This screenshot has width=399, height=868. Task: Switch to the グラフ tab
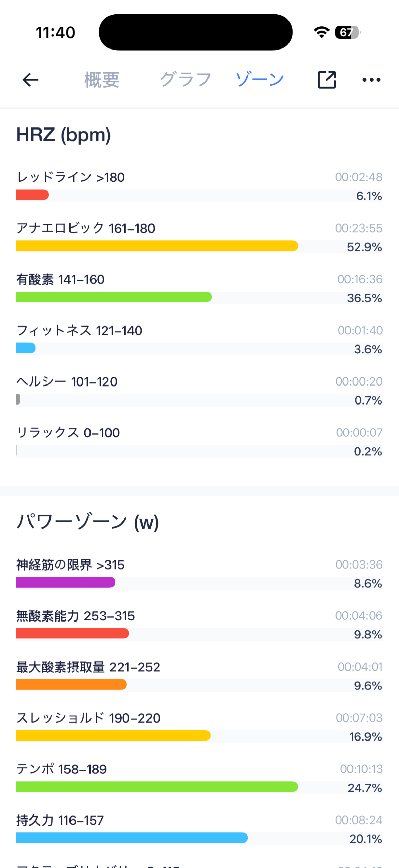pos(185,80)
